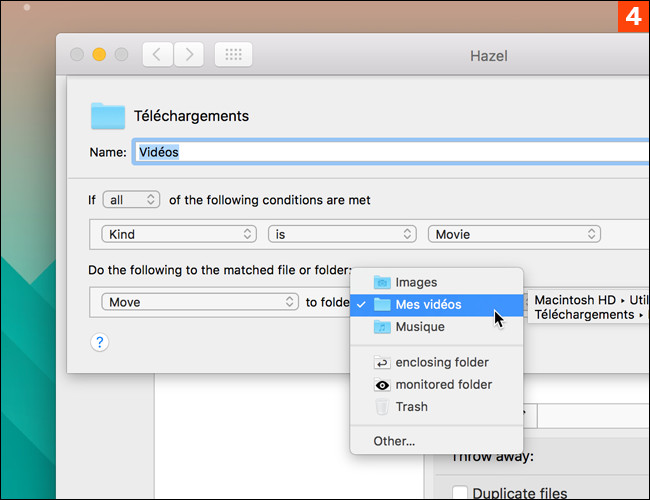650x500 pixels.
Task: Click the back navigation arrow
Action: [x=157, y=54]
